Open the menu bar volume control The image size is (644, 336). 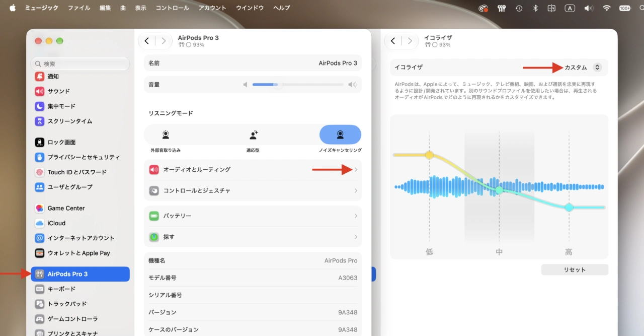[x=589, y=8]
